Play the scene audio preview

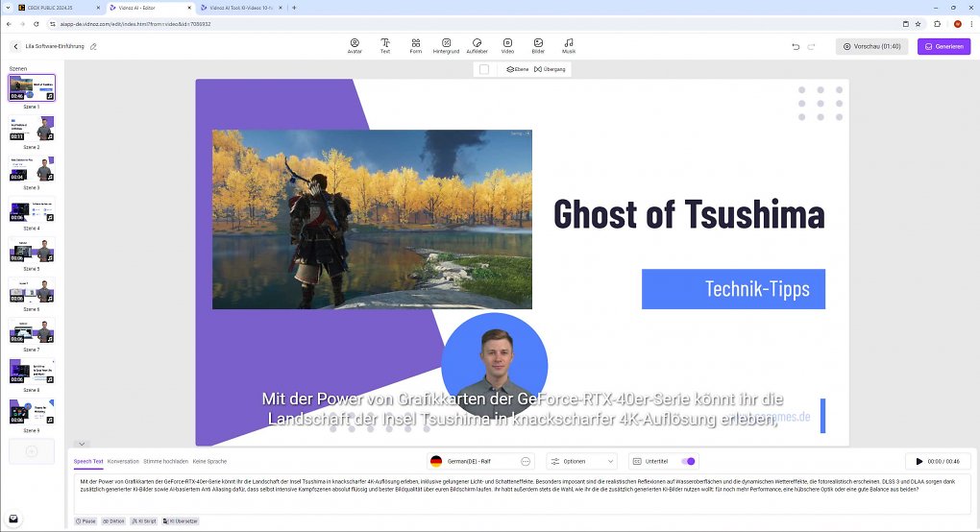[919, 462]
